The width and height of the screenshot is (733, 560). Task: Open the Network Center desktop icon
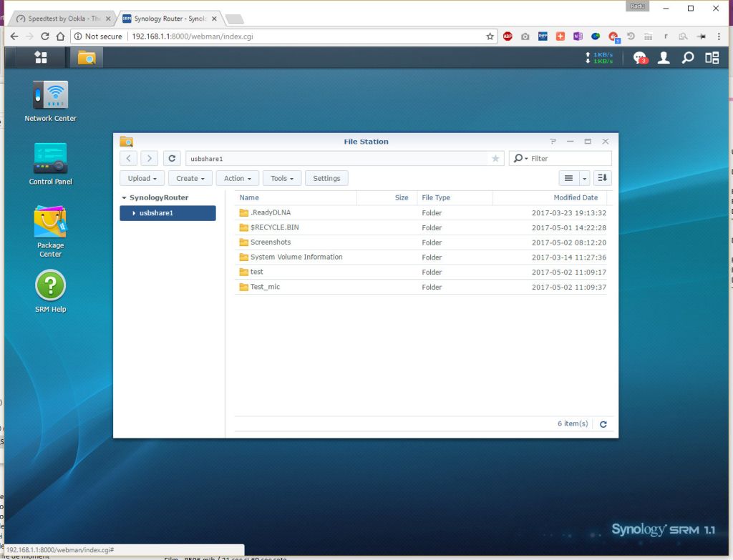pyautogui.click(x=50, y=96)
